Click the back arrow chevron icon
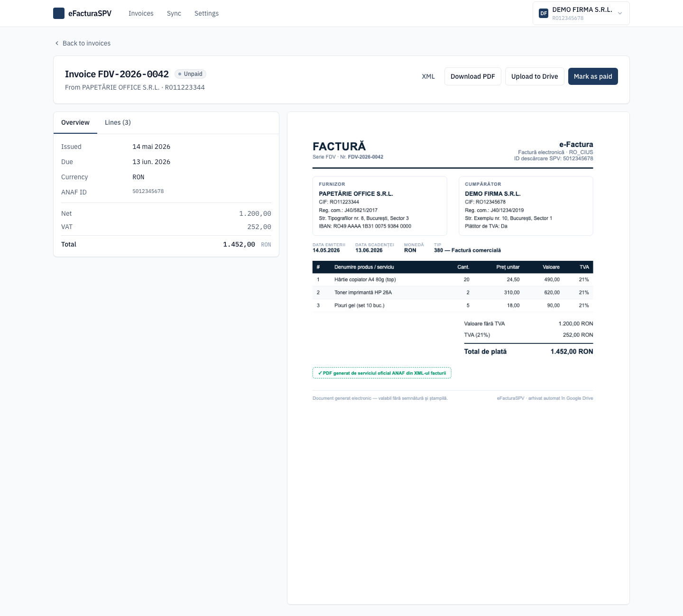Image resolution: width=683 pixels, height=616 pixels. (57, 43)
